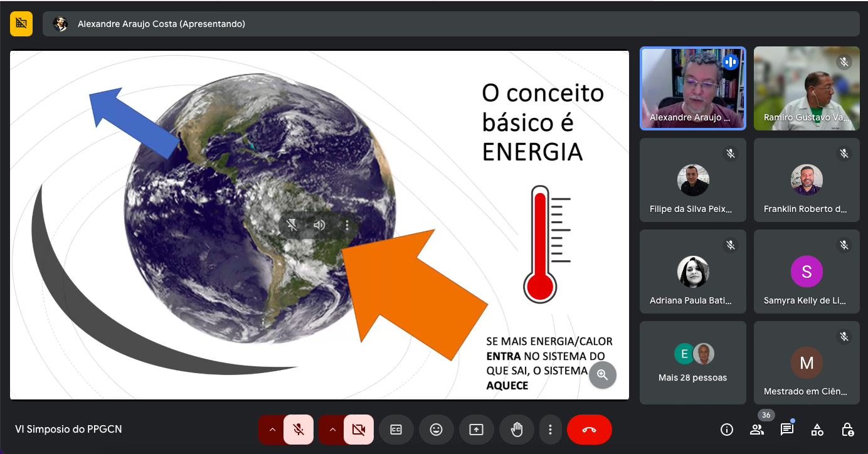The width and height of the screenshot is (868, 454).
Task: Click the Samyra Kelly de Li... name label
Action: [x=805, y=301]
